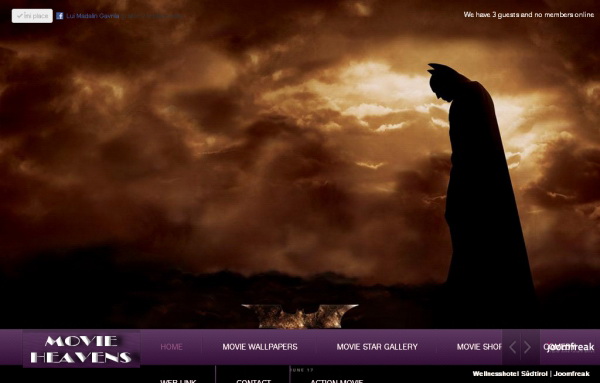Viewport: 600px width, 383px height.
Task: Open the Home menu item
Action: tap(171, 347)
